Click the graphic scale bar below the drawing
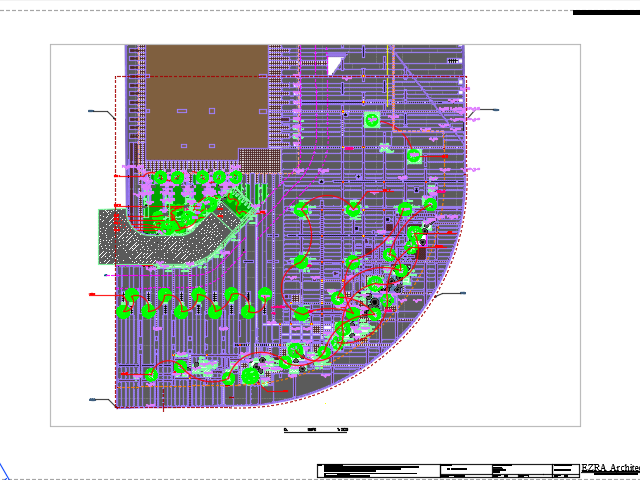The height and width of the screenshot is (480, 640). 316,430
